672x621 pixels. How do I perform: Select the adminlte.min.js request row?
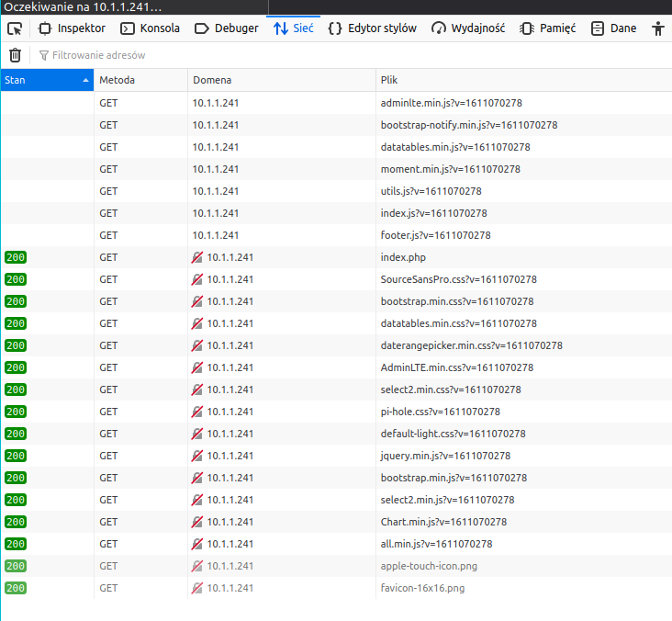click(336, 103)
